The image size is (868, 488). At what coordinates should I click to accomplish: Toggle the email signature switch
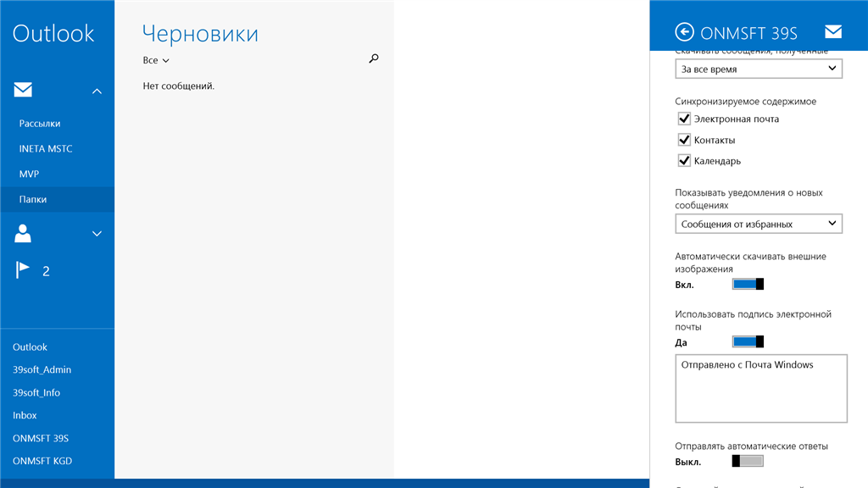748,342
